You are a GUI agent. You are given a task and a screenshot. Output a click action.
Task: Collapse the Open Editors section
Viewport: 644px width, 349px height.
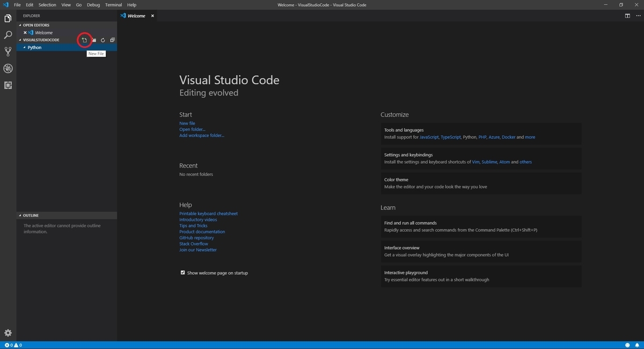point(67,25)
